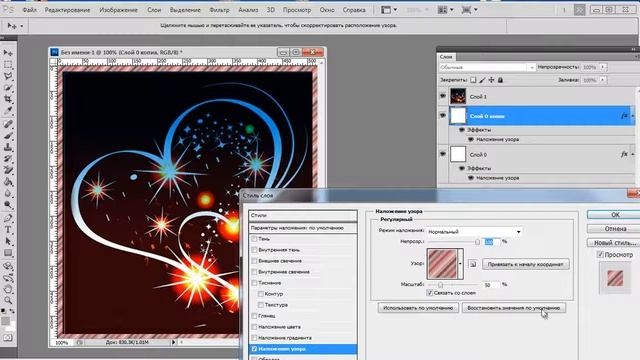Collapse effects on Слой 0 копия
The width and height of the screenshot is (640, 360).
click(x=633, y=116)
